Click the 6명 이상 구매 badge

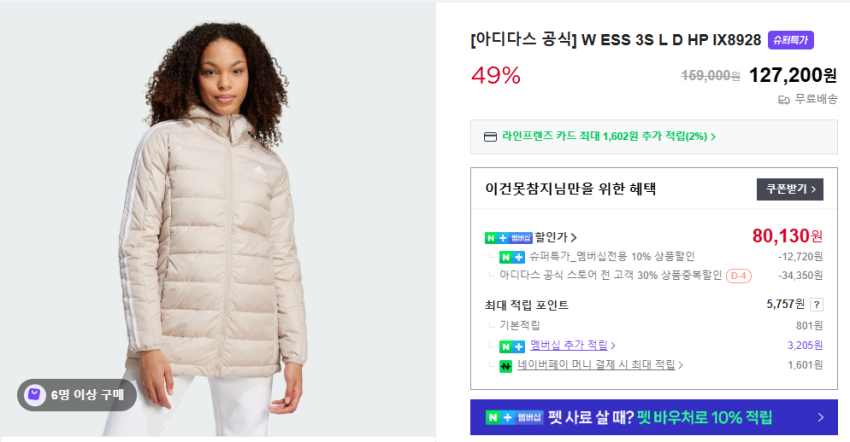tap(76, 395)
